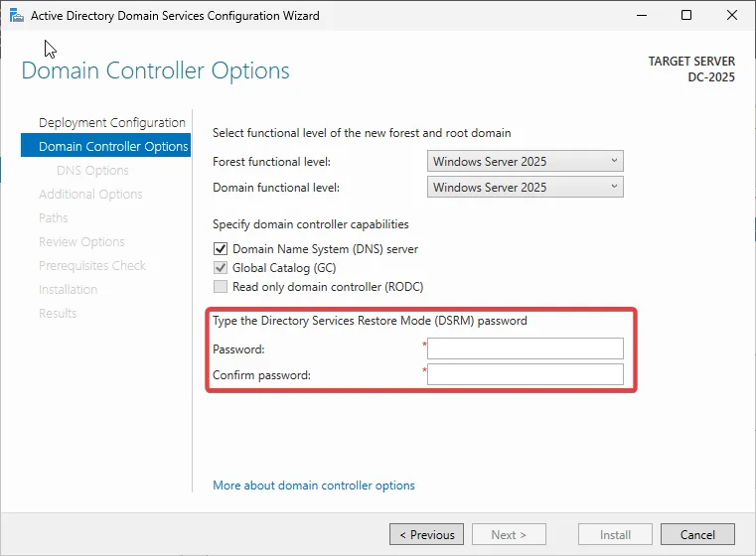Viewport: 756px width, 556px height.
Task: Select Installation step in sidebar
Action: tap(68, 290)
